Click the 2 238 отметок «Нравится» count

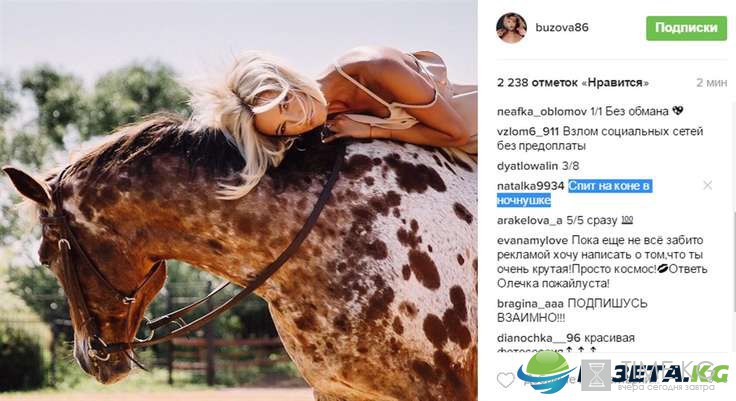573,83
